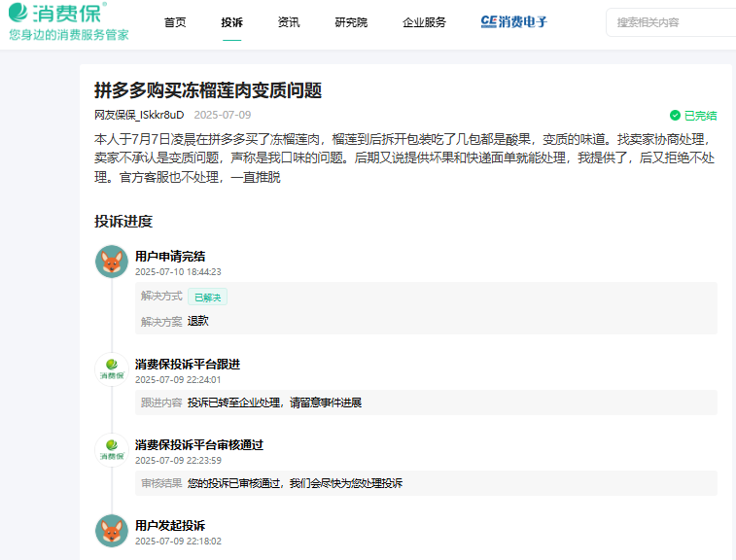Select the 投诉 navigation tab
The image size is (736, 560).
231,22
